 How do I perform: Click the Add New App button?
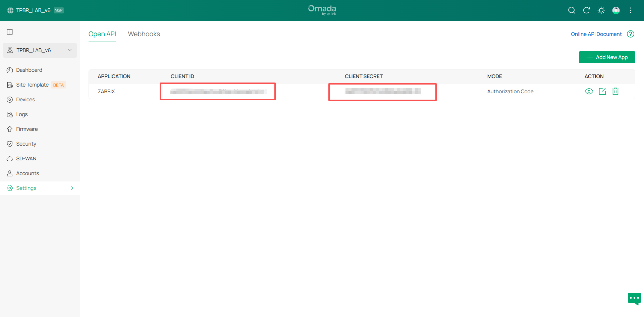click(x=607, y=57)
